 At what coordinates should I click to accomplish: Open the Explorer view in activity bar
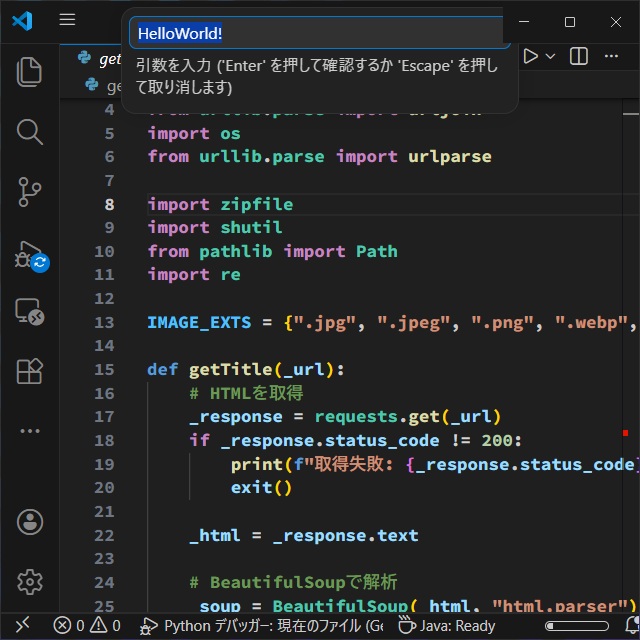30,72
